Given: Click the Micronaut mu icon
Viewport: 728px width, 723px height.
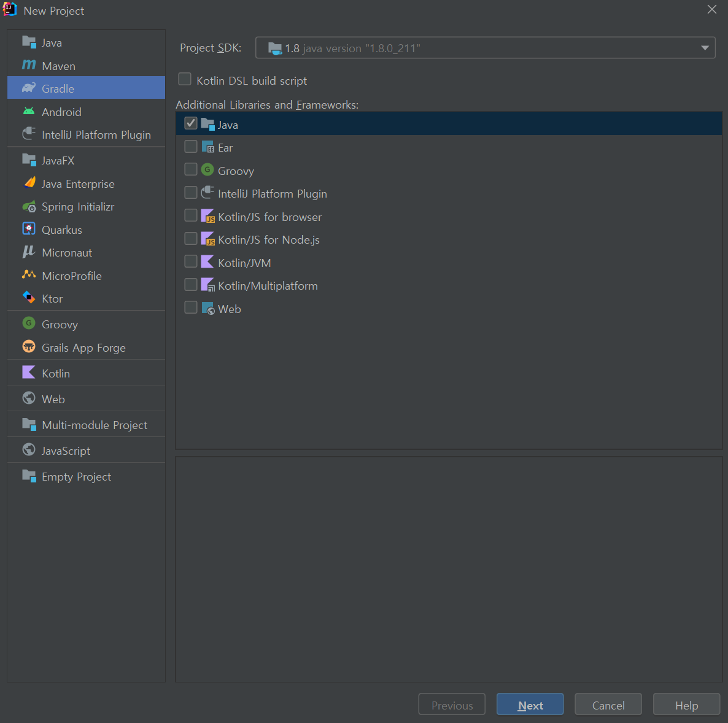Looking at the screenshot, I should pyautogui.click(x=29, y=252).
